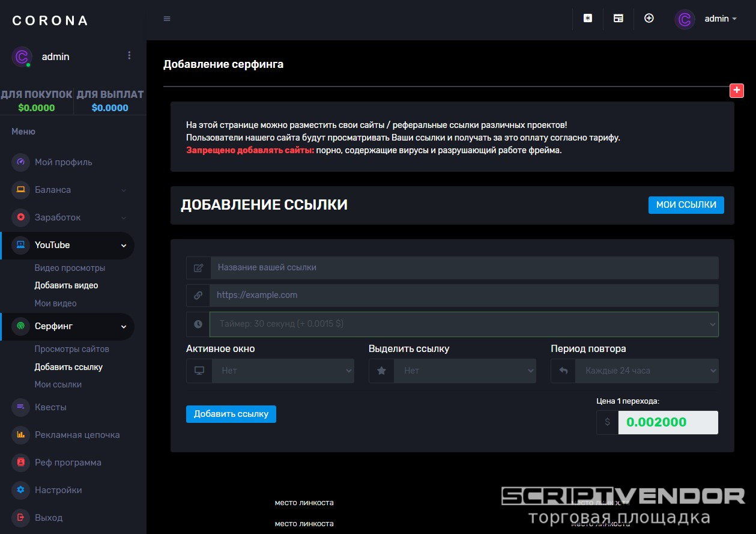Expand the Заработок submenu arrow
Image resolution: width=756 pixels, height=534 pixels.
[x=124, y=217]
